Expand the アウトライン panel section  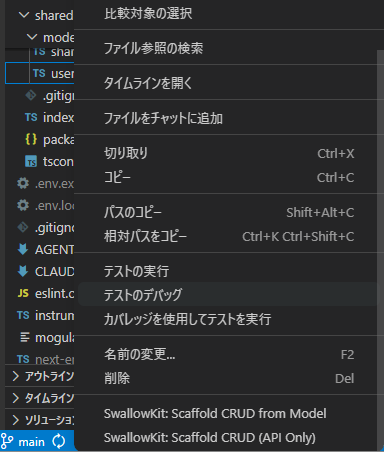(x=15, y=376)
